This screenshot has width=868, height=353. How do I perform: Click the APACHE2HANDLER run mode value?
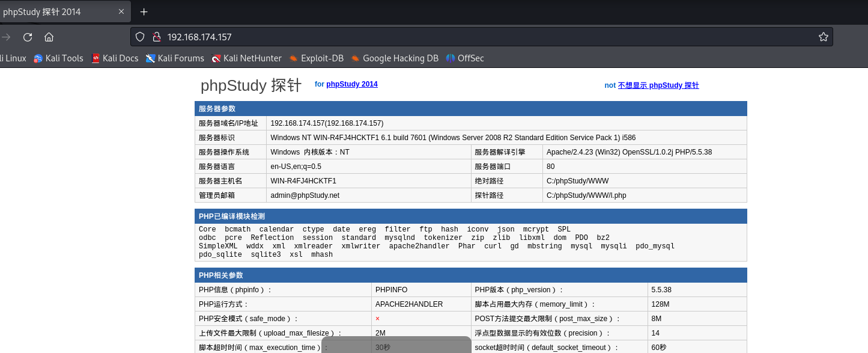coord(409,304)
